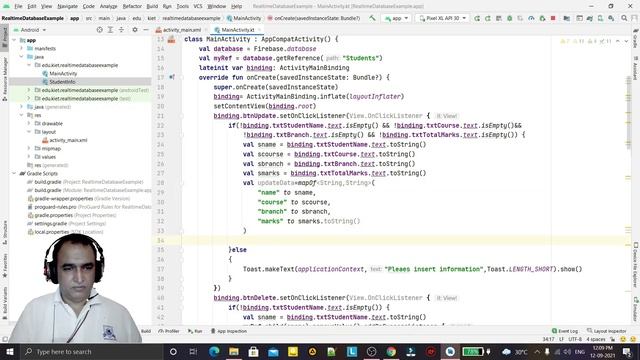Open the Android project view dropdown

[x=30, y=30]
